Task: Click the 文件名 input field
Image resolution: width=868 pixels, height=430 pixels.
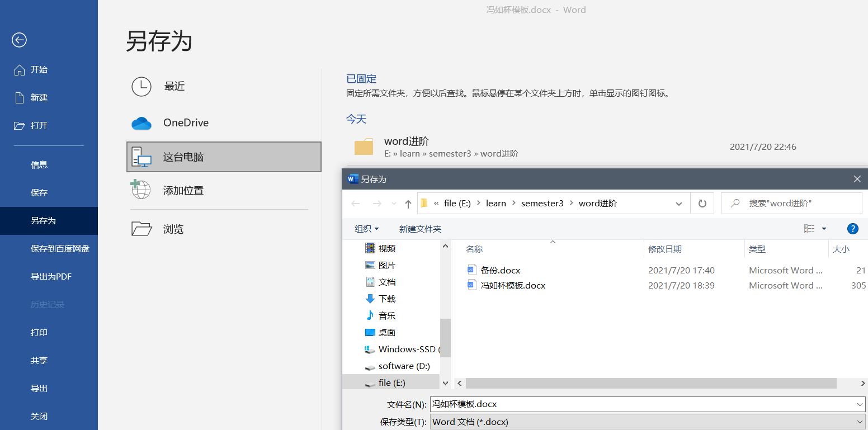Action: click(642, 404)
